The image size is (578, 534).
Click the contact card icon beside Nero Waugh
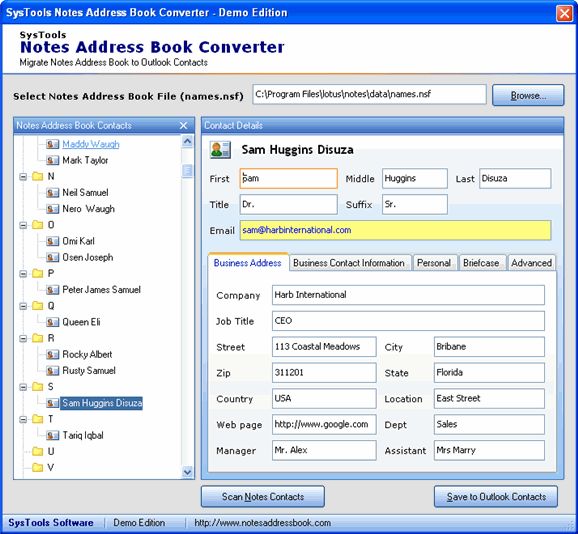point(52,209)
